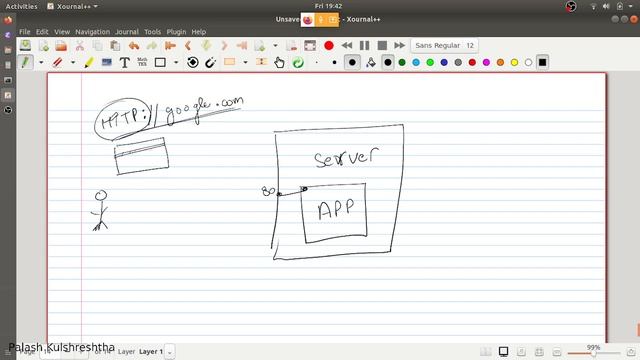The height and width of the screenshot is (360, 640).
Task: Paste from clipboard icon
Action: 115,45
